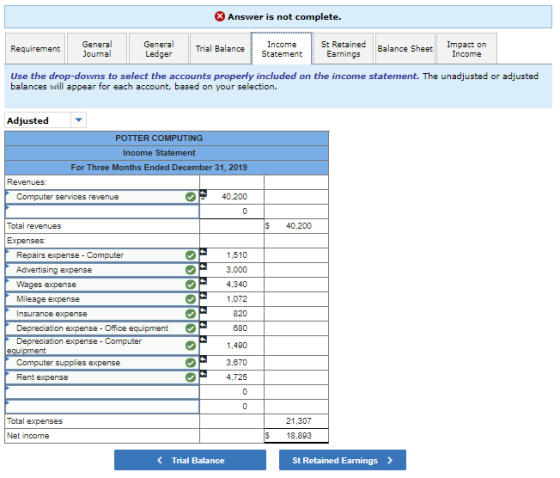Open the first empty expense account dropdown
560x478 pixels.
tap(102, 392)
